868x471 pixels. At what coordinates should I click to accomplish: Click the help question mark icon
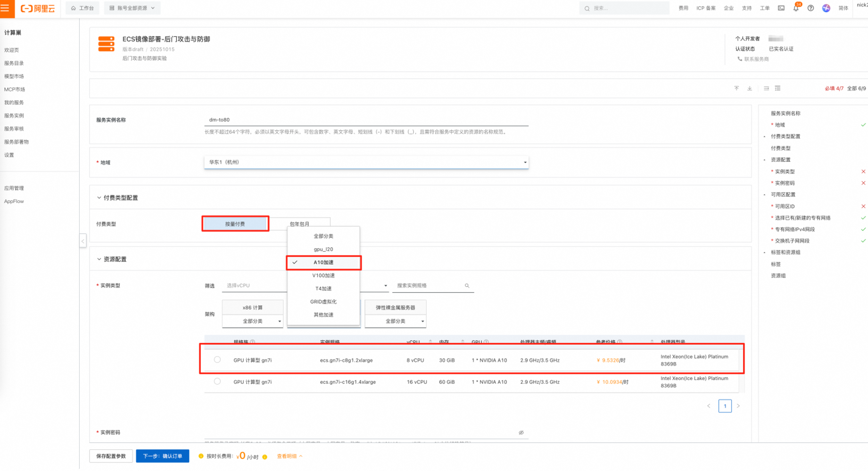(810, 8)
